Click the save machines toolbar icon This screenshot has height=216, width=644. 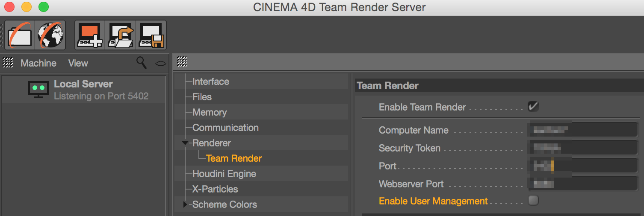pyautogui.click(x=151, y=35)
